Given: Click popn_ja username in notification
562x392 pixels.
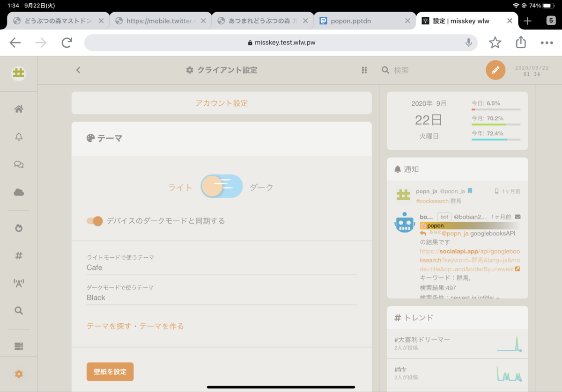Looking at the screenshot, I should coord(427,191).
